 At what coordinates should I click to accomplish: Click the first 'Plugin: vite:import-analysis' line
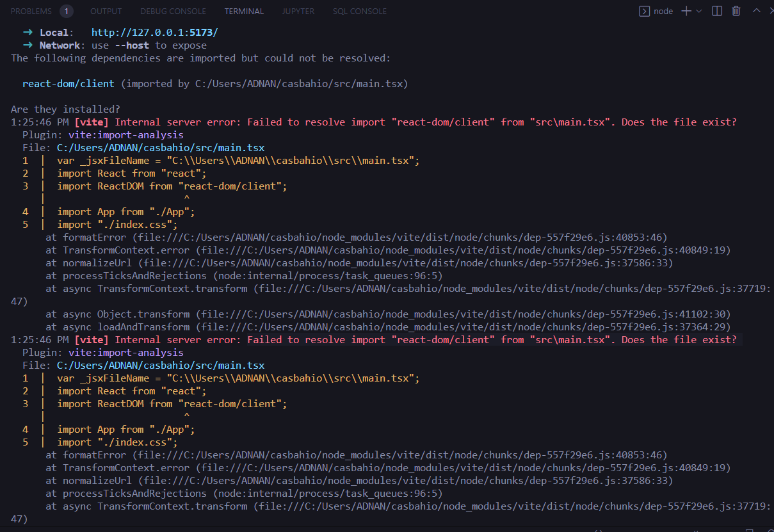point(103,135)
